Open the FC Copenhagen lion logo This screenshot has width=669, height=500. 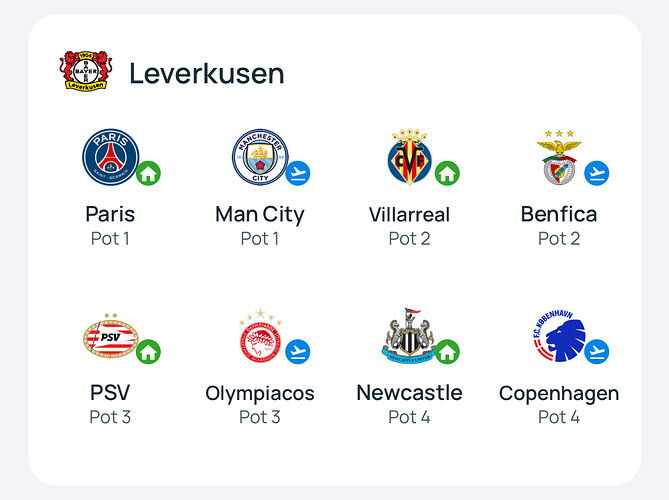[558, 337]
